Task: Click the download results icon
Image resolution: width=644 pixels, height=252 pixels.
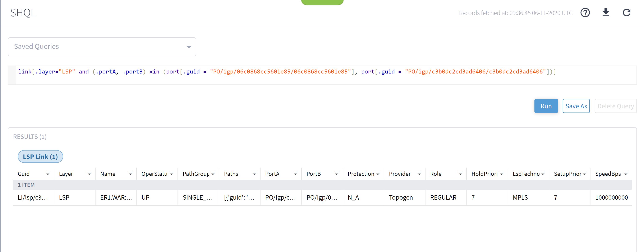Action: pyautogui.click(x=606, y=13)
